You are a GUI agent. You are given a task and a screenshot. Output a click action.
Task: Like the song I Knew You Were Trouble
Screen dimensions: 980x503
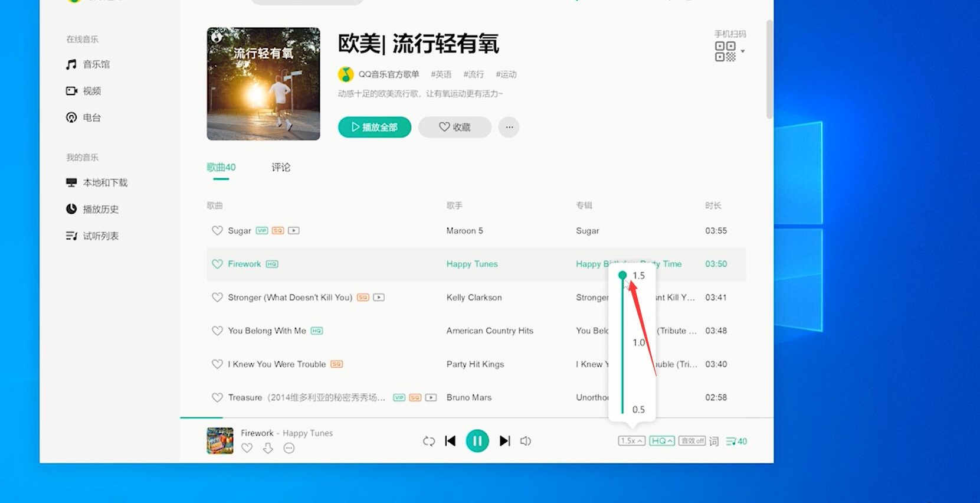coord(217,364)
